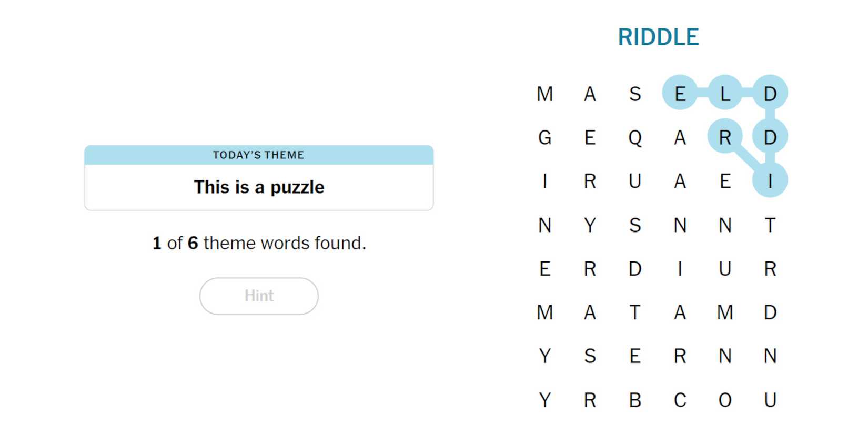Viewport: 868px width, 434px height.
Task: Pick the letter O in the bottom row
Action: click(725, 400)
